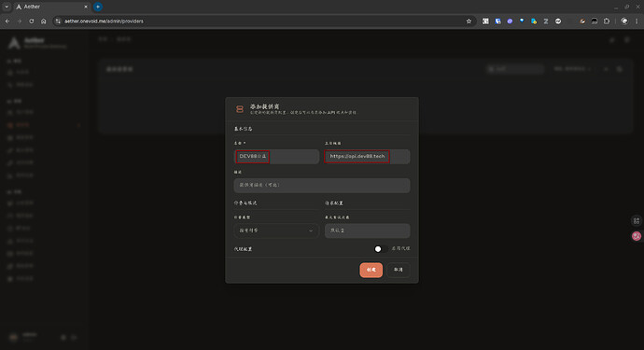Open the orange feather extension icon
Screen dimensions: 644x350
[x=582, y=21]
